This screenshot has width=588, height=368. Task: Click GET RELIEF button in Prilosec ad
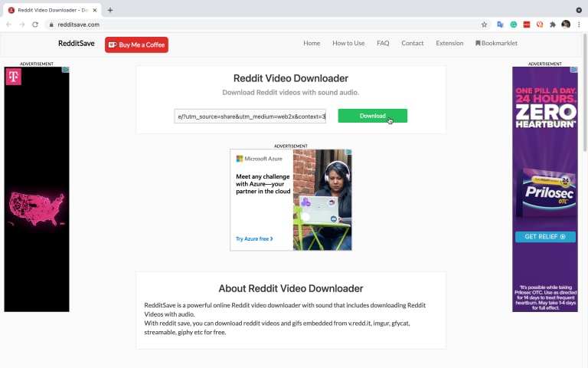(x=545, y=237)
